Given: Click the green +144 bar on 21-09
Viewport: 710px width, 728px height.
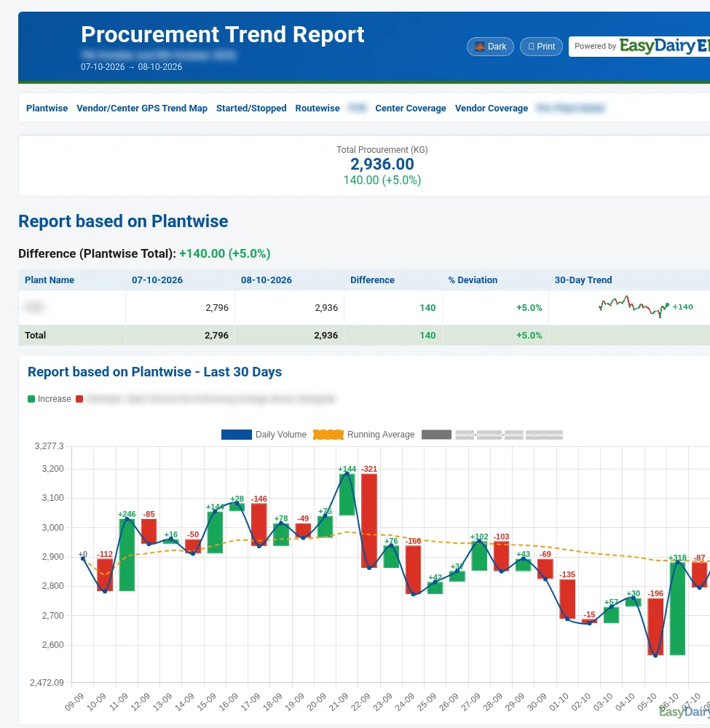Looking at the screenshot, I should click(347, 494).
